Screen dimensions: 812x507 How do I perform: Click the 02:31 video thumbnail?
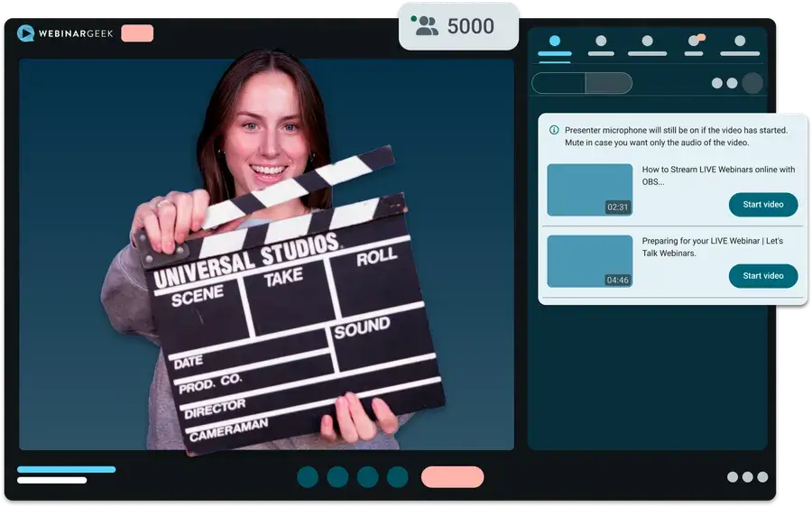tap(589, 190)
